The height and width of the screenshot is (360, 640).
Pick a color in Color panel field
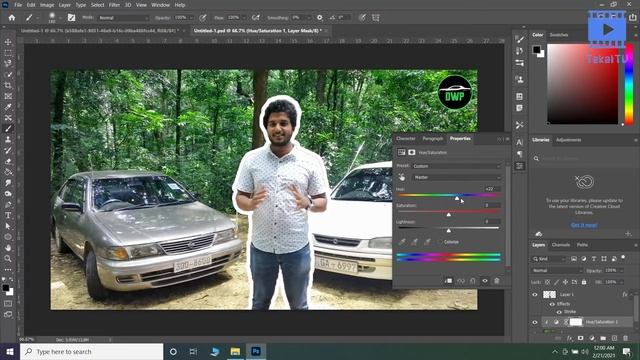click(582, 84)
